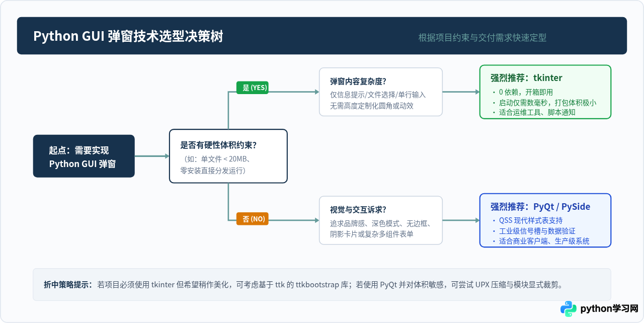Click the Python logo icon

point(569,308)
